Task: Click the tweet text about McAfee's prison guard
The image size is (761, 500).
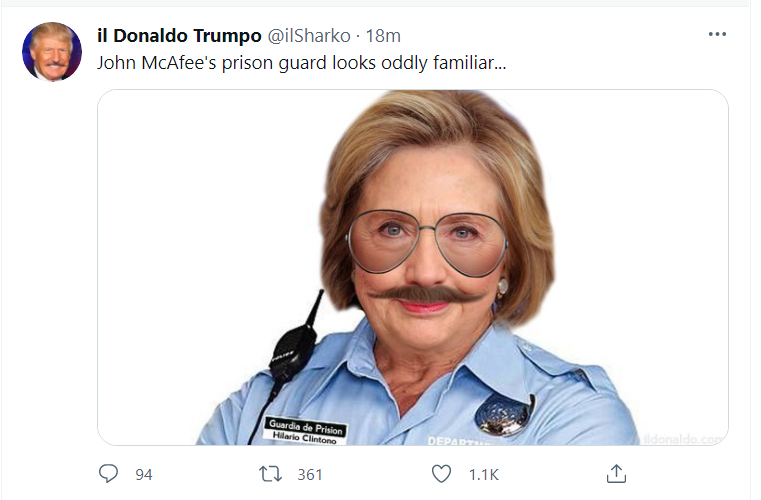Action: pyautogui.click(x=301, y=62)
